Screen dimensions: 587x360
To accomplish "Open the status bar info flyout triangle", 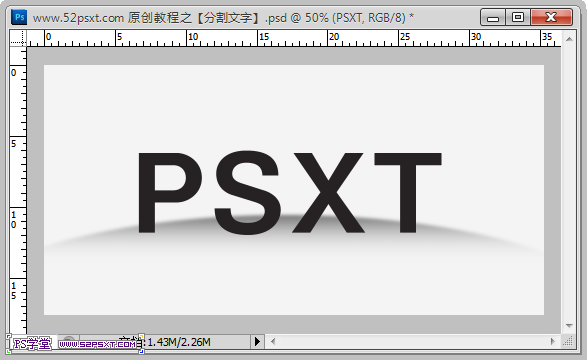I will coord(257,342).
